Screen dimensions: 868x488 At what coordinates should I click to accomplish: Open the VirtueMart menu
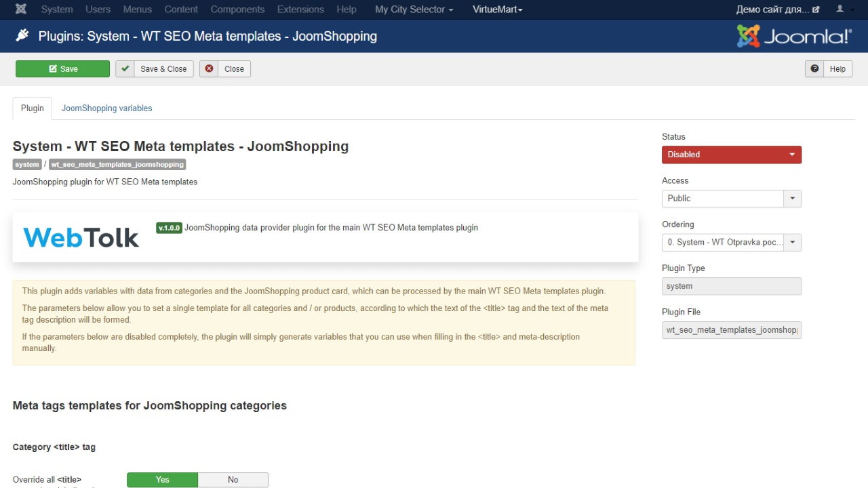pyautogui.click(x=498, y=9)
